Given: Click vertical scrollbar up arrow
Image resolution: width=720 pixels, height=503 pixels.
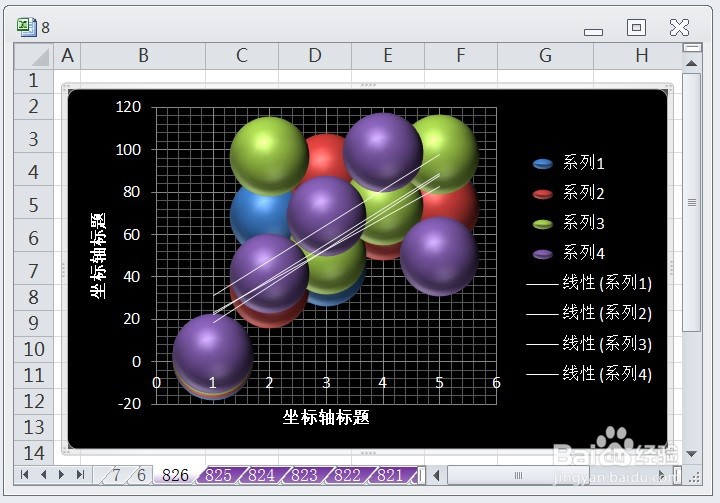Looking at the screenshot, I should [x=692, y=63].
